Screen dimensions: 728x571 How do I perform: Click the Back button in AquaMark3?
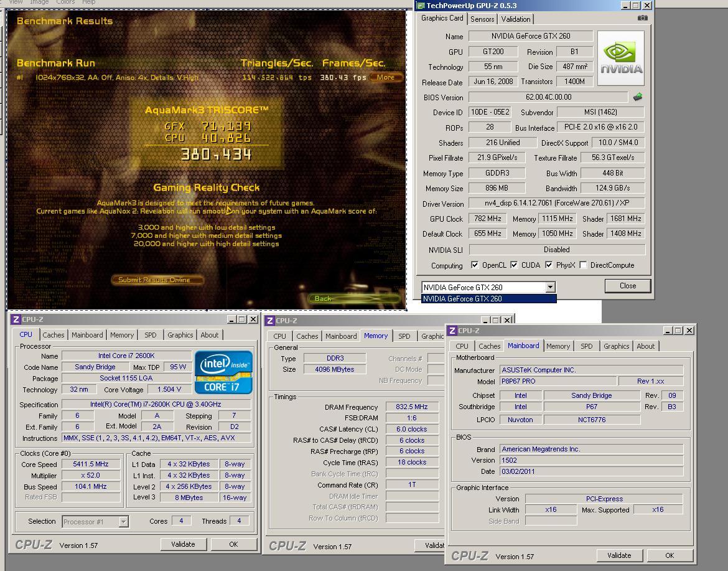[354, 298]
